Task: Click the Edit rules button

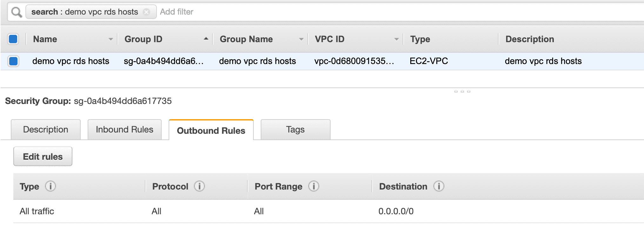Action: point(43,157)
